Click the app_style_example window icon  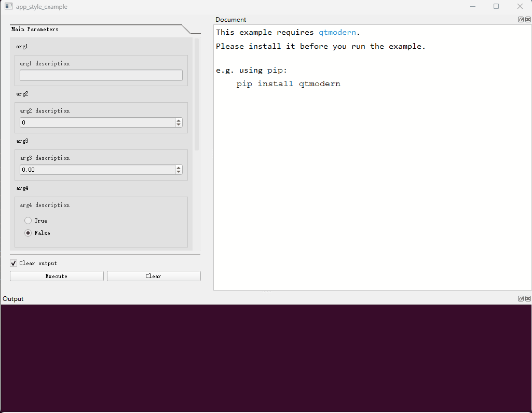(x=8, y=6)
